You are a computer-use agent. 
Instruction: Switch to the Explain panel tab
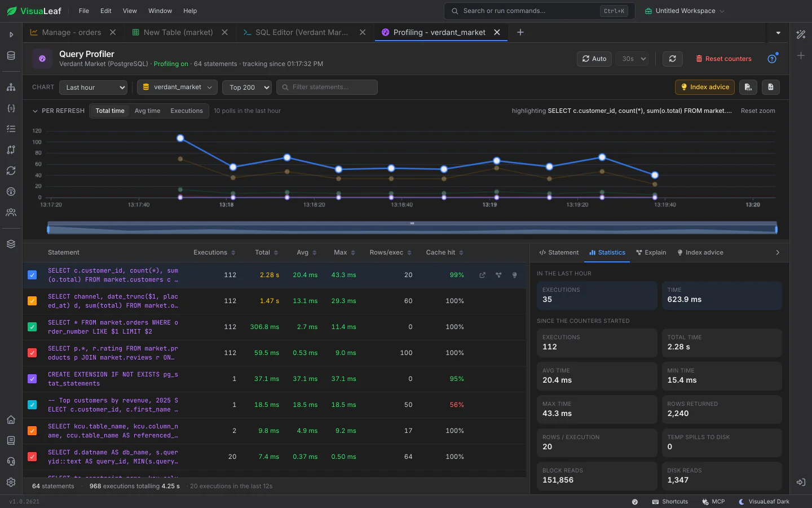point(651,252)
